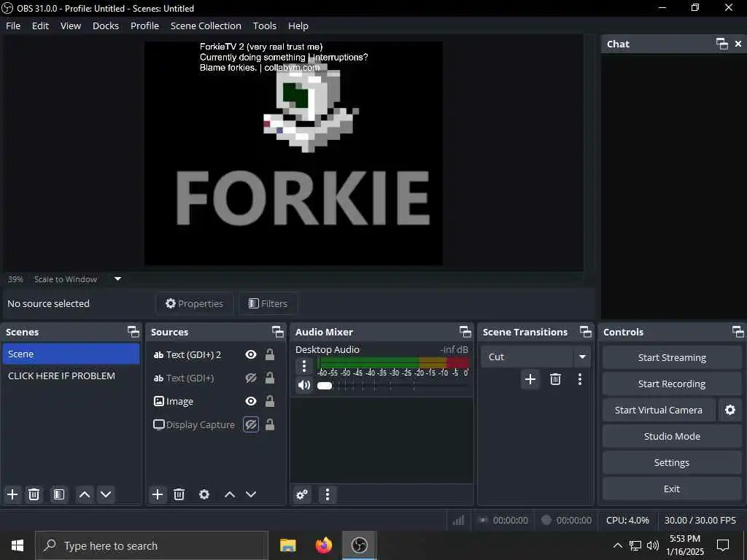Open source Filters button
The image size is (747, 560).
[268, 303]
